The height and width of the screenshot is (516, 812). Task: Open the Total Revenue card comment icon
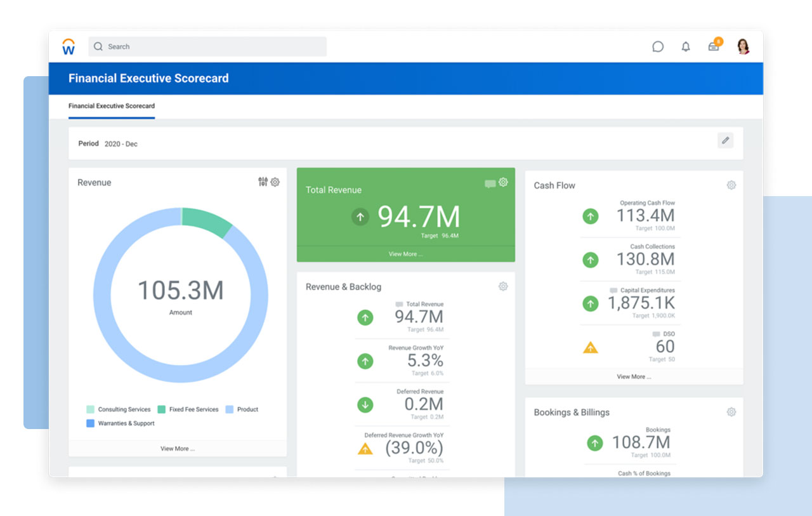click(x=490, y=184)
